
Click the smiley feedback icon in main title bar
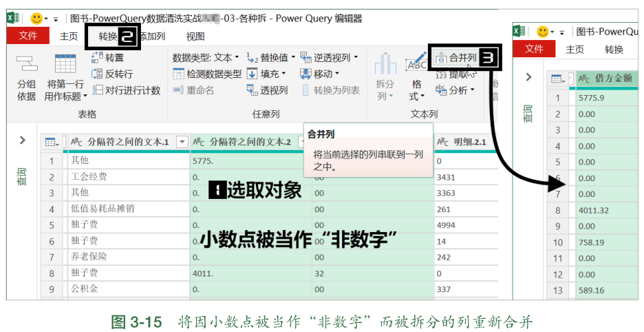coord(36,19)
